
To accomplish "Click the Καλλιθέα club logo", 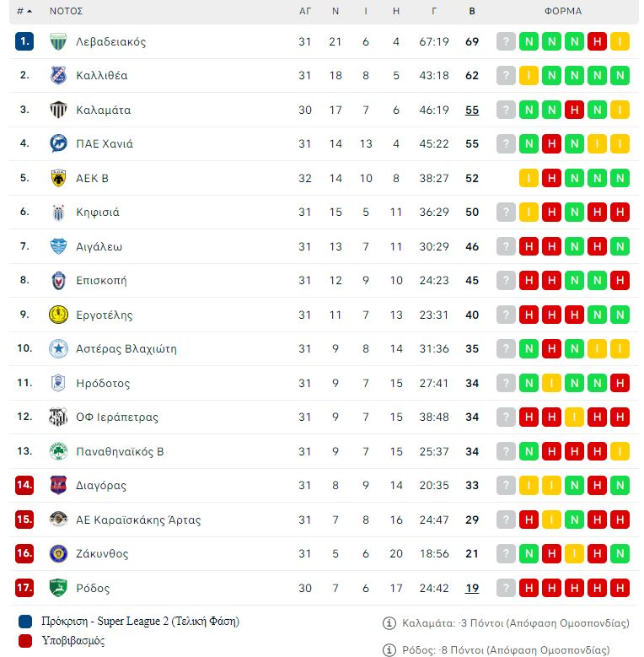I will 58,75.
